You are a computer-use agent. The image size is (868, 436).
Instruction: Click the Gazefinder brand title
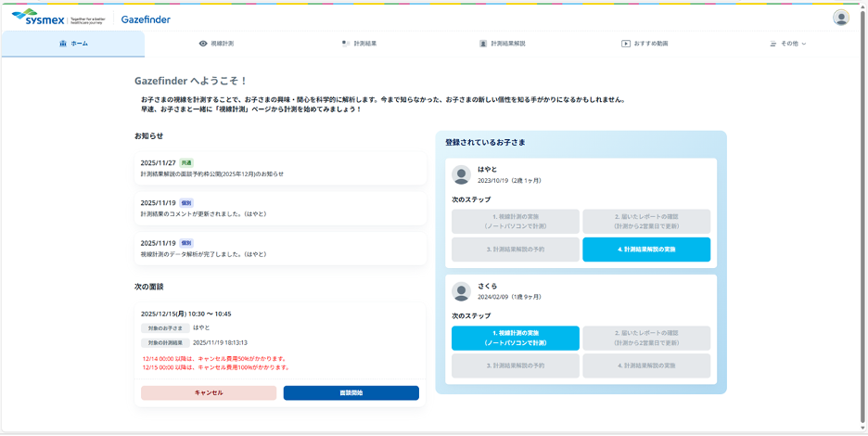tap(146, 19)
